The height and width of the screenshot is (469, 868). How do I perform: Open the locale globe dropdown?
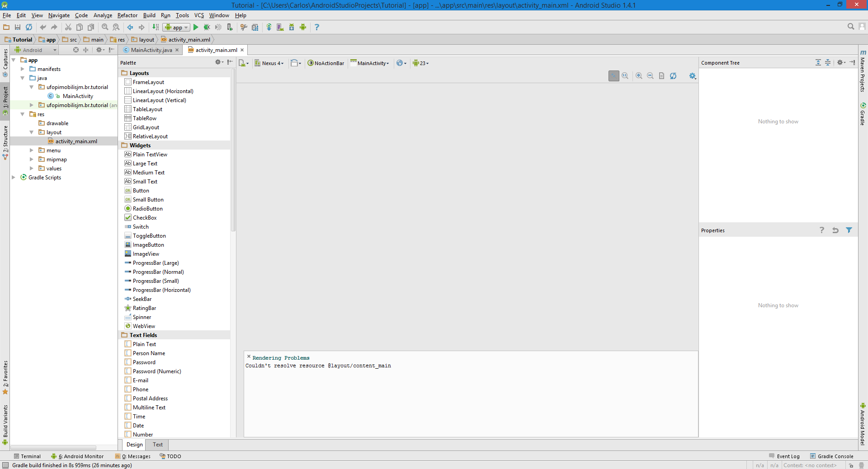click(x=401, y=63)
